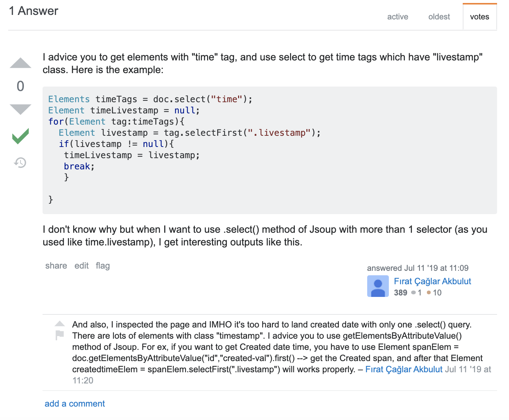Open Fırat Çağlar Akbulut's profile from the answer card
509x420 pixels.
pos(433,281)
